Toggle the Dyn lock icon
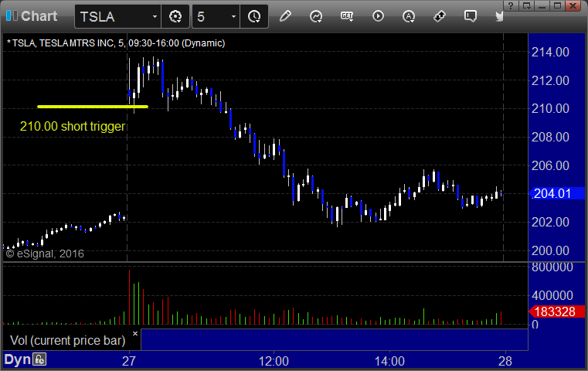 39,359
